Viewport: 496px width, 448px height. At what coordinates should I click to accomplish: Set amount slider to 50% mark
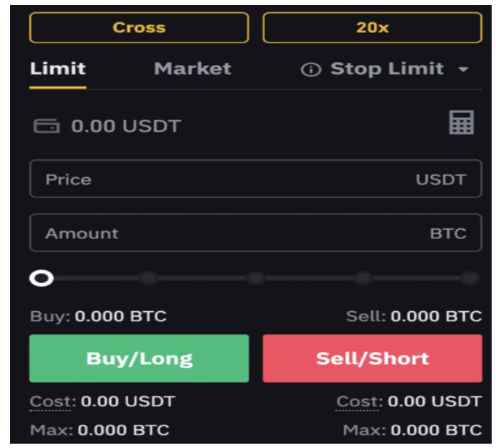pyautogui.click(x=256, y=279)
